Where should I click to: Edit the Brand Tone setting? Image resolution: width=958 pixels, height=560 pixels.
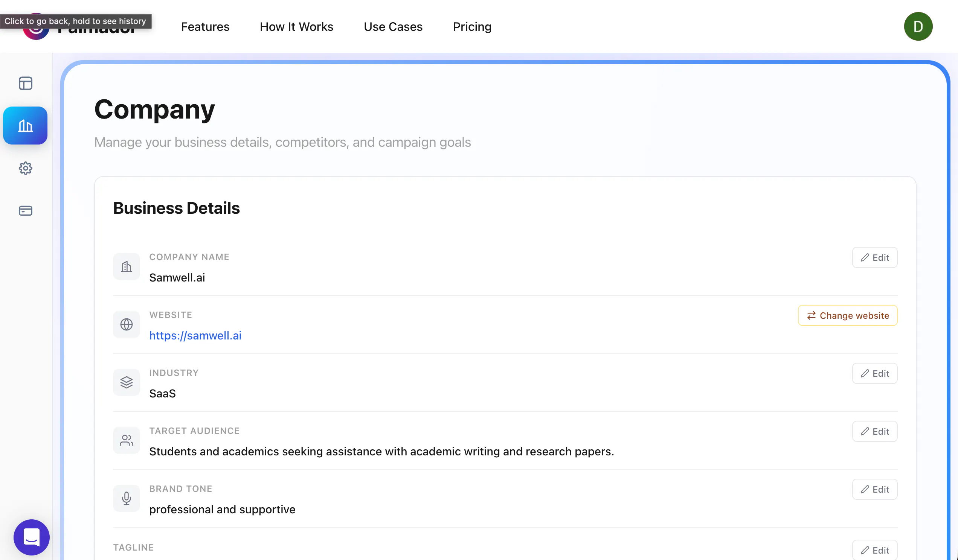(875, 489)
